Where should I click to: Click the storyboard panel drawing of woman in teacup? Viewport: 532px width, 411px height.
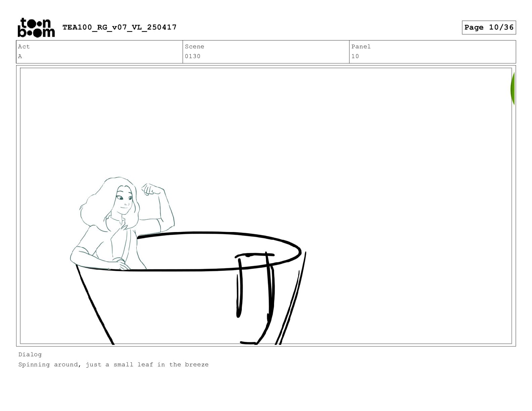266,206
